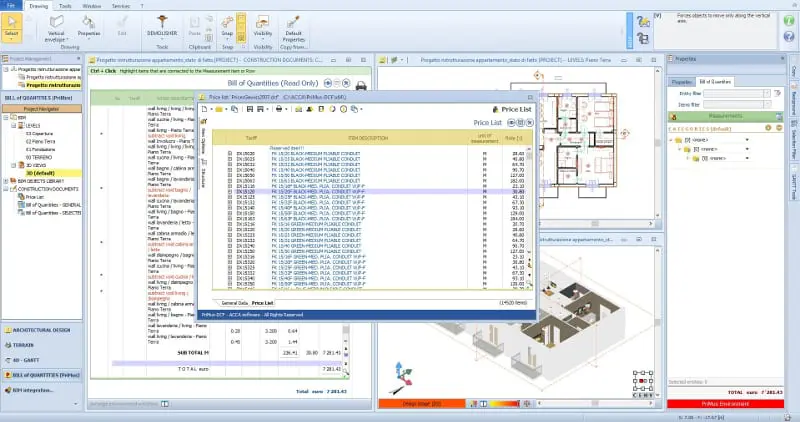Open the Visibility dropdown in the ribbon
Image resolution: width=800 pixels, height=422 pixels.
[263, 32]
